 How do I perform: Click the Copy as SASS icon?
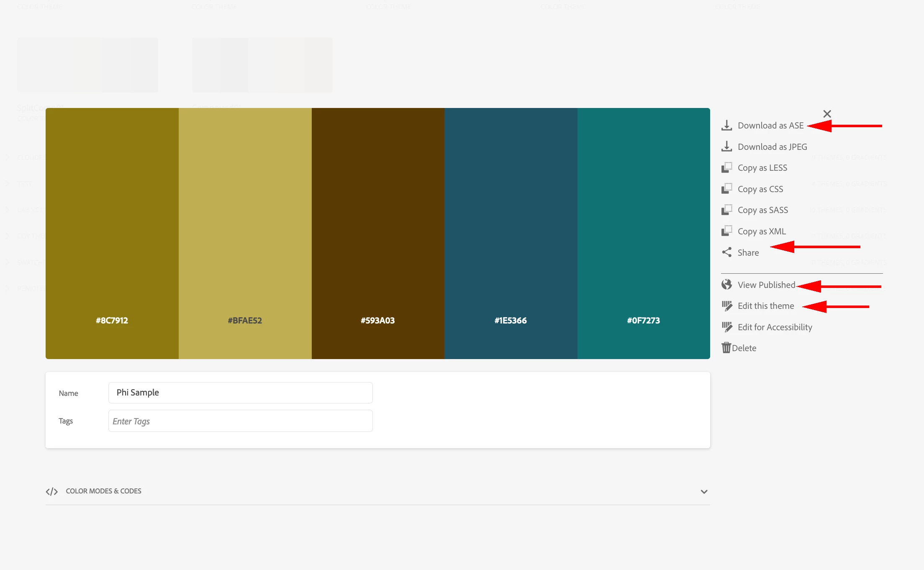(x=726, y=210)
